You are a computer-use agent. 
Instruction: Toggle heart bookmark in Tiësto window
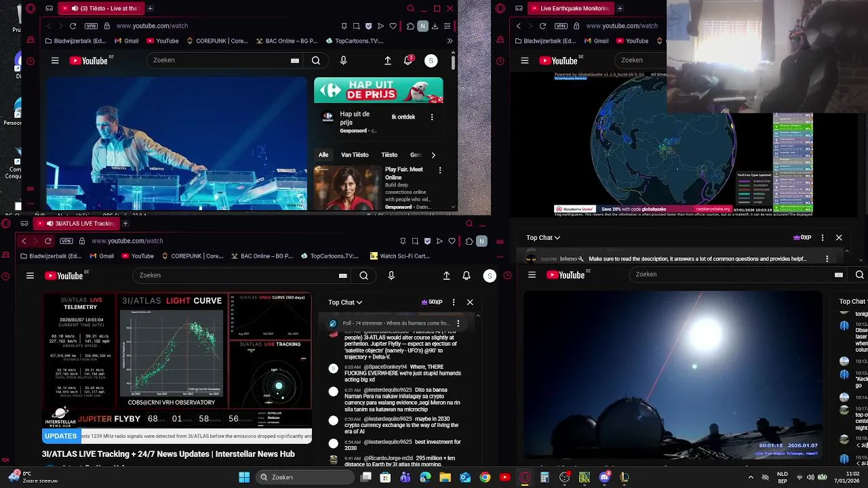pos(393,26)
